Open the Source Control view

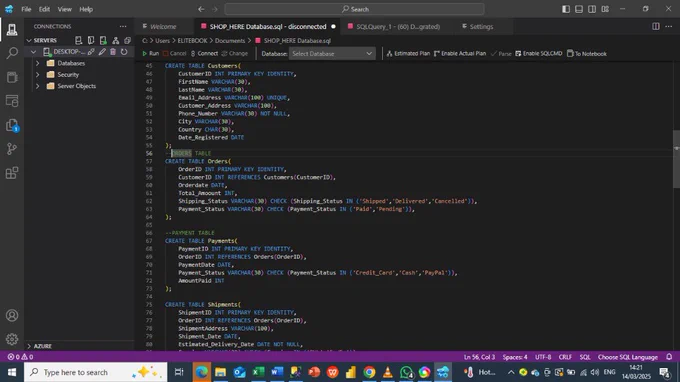click(x=12, y=149)
